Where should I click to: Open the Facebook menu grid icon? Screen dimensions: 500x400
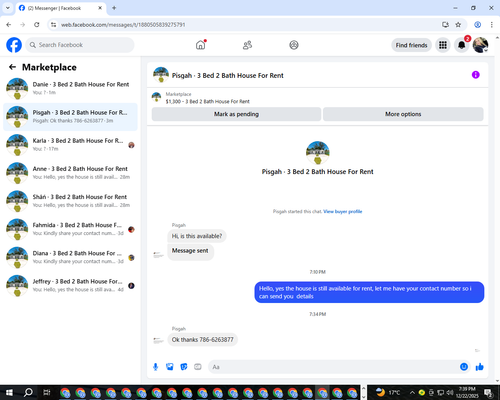443,45
